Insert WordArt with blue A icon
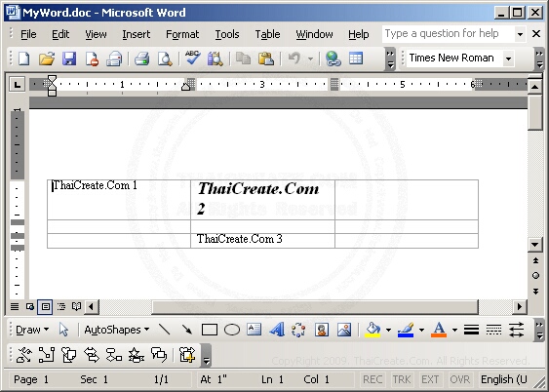The width and height of the screenshot is (549, 392). click(x=277, y=330)
